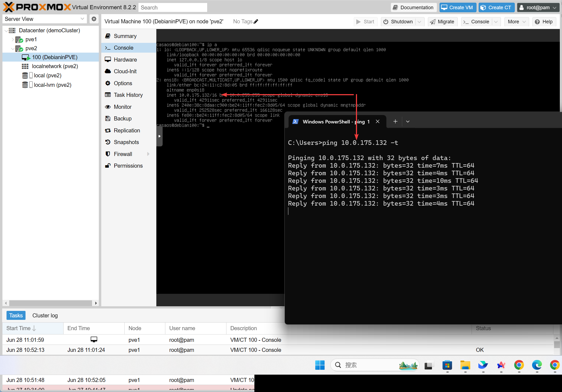Image resolution: width=562 pixels, height=392 pixels.
Task: Select VM 100 (DebianinPVE) in tree
Action: 51,58
